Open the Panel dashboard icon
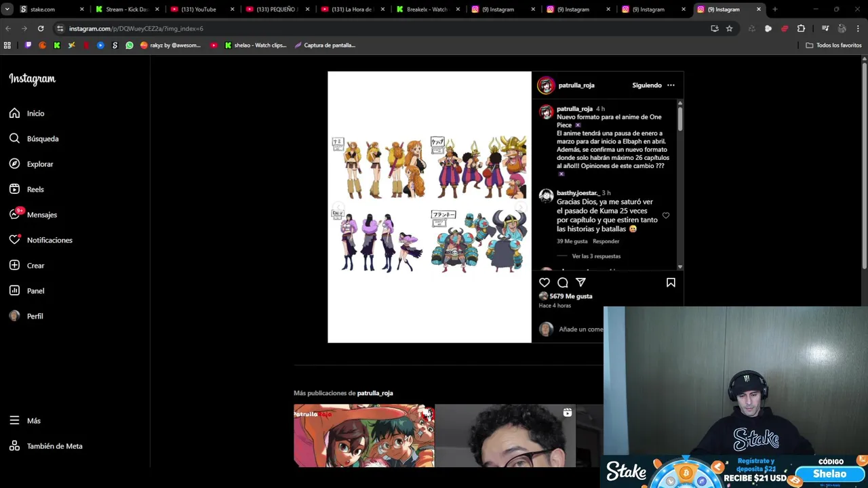868x488 pixels. pyautogui.click(x=14, y=290)
